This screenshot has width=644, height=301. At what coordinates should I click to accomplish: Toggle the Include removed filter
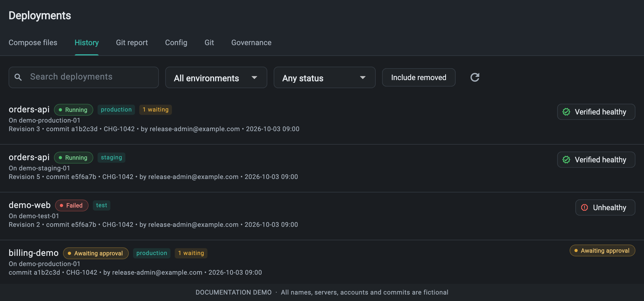419,77
